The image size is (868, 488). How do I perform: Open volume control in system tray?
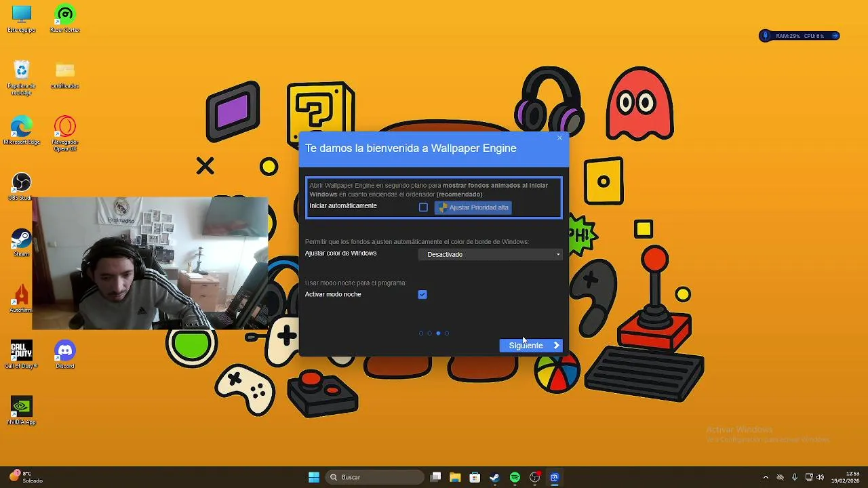coord(820,477)
